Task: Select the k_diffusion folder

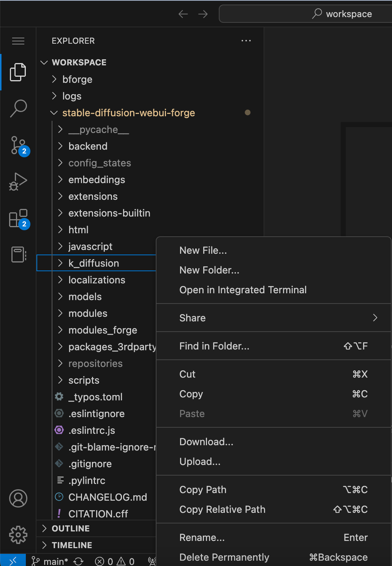Action: point(96,263)
